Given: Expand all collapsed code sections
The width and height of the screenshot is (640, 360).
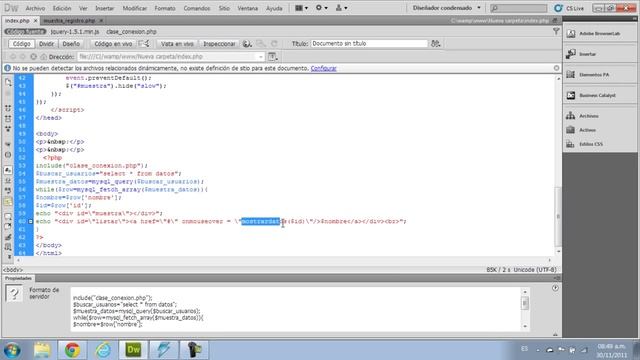Looking at the screenshot, I should (8, 129).
